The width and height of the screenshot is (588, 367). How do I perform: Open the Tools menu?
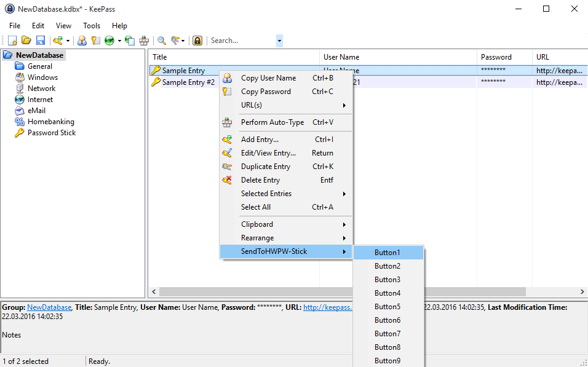click(92, 26)
